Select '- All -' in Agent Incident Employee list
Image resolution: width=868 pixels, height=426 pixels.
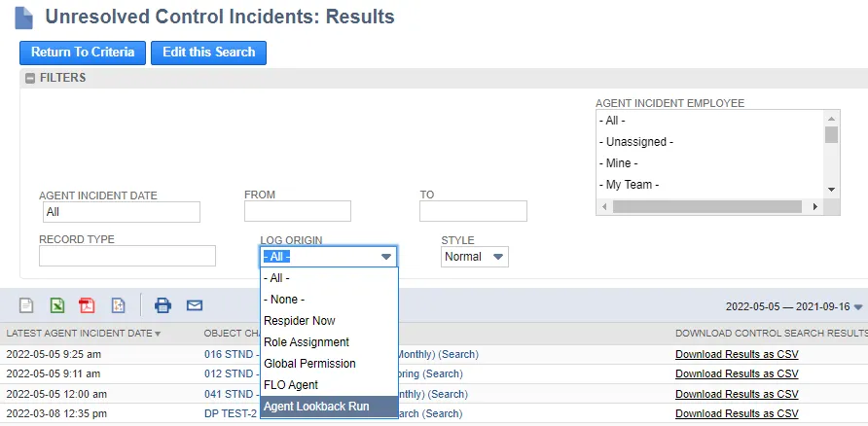(x=710, y=121)
